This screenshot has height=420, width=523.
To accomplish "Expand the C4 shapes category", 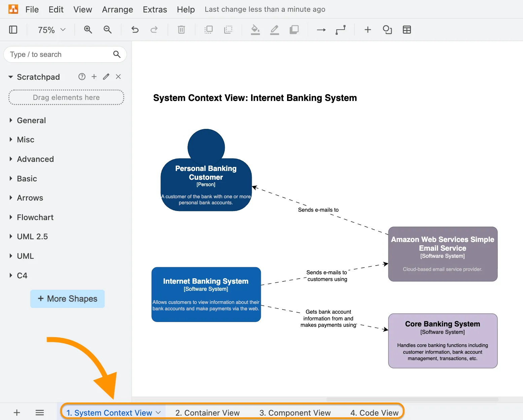I will click(x=10, y=275).
